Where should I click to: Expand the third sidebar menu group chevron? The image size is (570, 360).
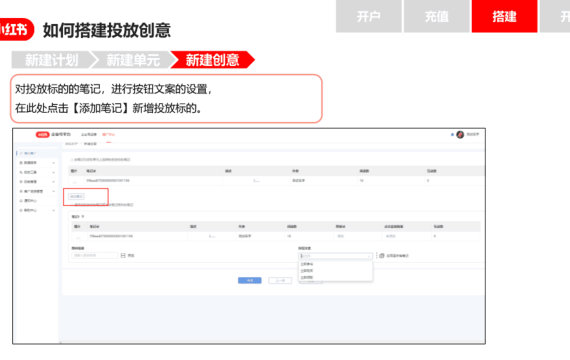(x=53, y=172)
